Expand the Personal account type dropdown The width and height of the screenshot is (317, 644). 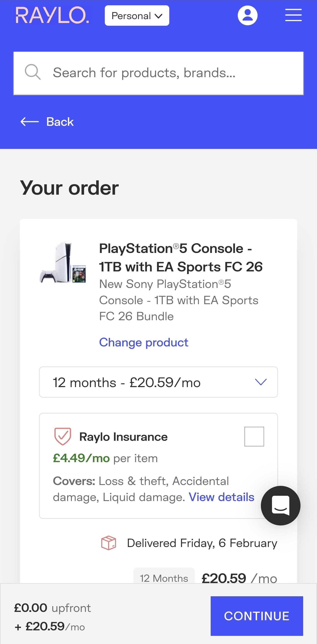tap(137, 15)
